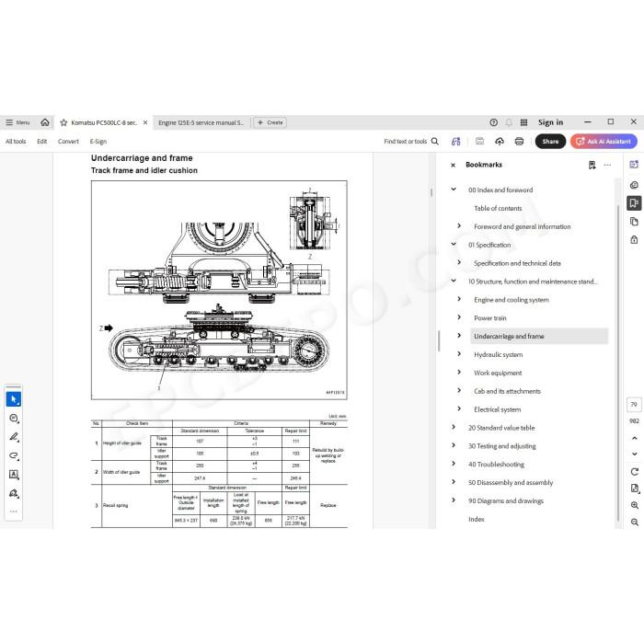Zoom in with magnifier plus icon
The image size is (644, 644).
click(x=634, y=505)
